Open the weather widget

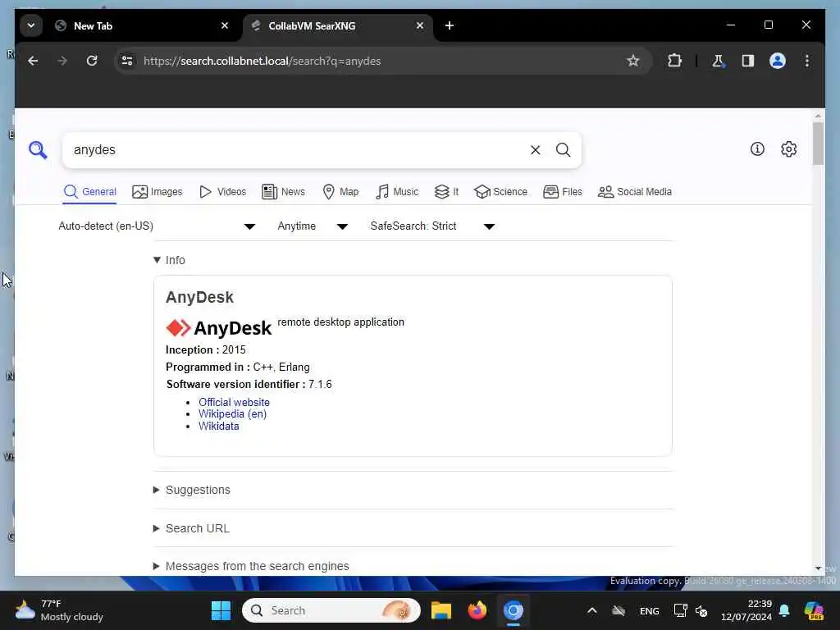click(x=59, y=610)
